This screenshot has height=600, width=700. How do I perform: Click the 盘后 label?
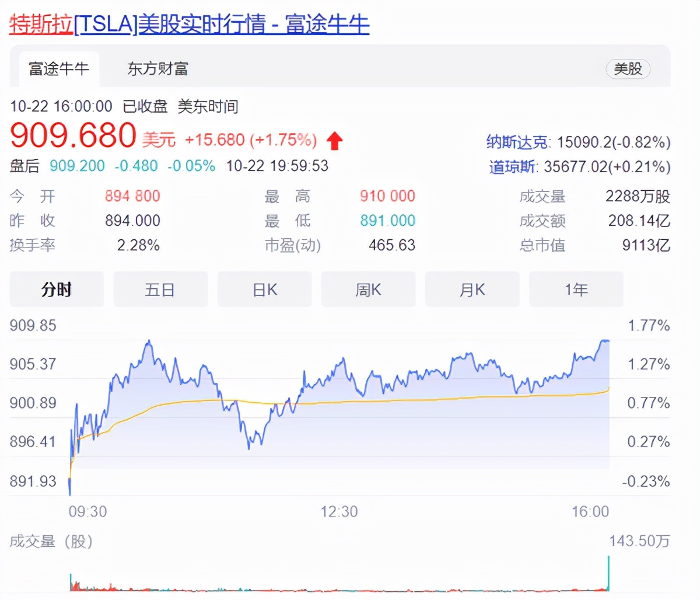click(x=24, y=166)
